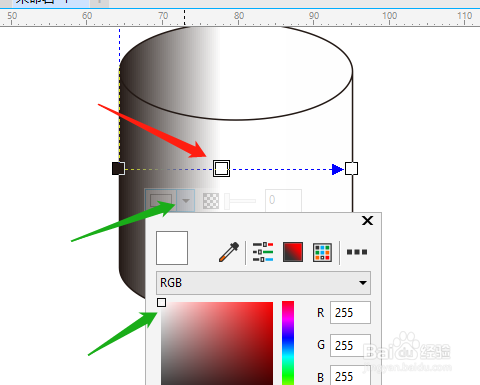480x385 pixels.
Task: Pick a hue on the rainbow hue bar
Action: pyautogui.click(x=288, y=343)
